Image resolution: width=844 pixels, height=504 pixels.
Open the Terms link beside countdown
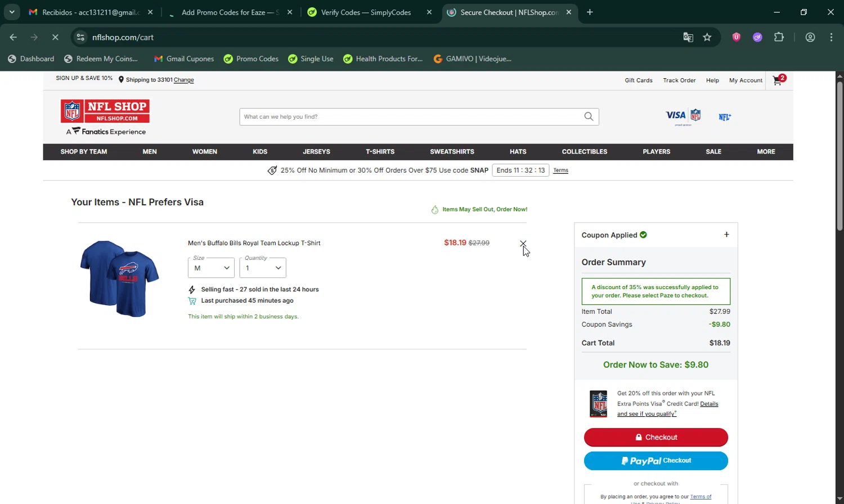click(x=561, y=170)
